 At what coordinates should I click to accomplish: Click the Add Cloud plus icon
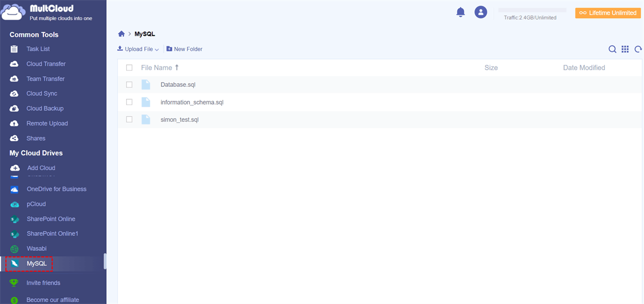14,168
